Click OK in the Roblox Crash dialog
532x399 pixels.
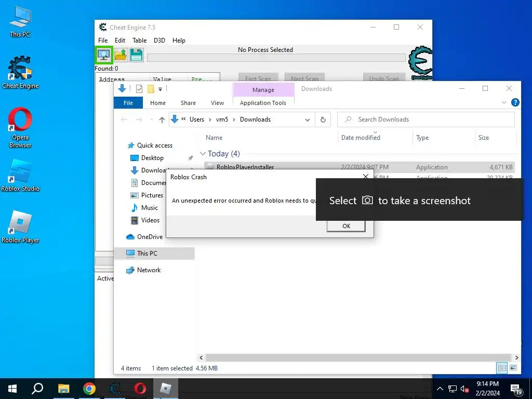click(x=346, y=226)
